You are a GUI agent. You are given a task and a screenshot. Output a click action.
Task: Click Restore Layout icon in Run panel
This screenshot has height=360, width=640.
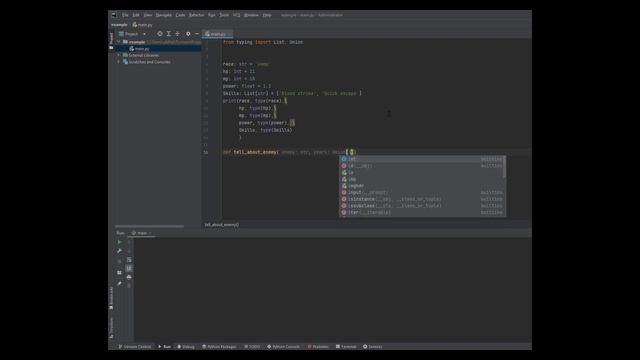[x=120, y=273]
